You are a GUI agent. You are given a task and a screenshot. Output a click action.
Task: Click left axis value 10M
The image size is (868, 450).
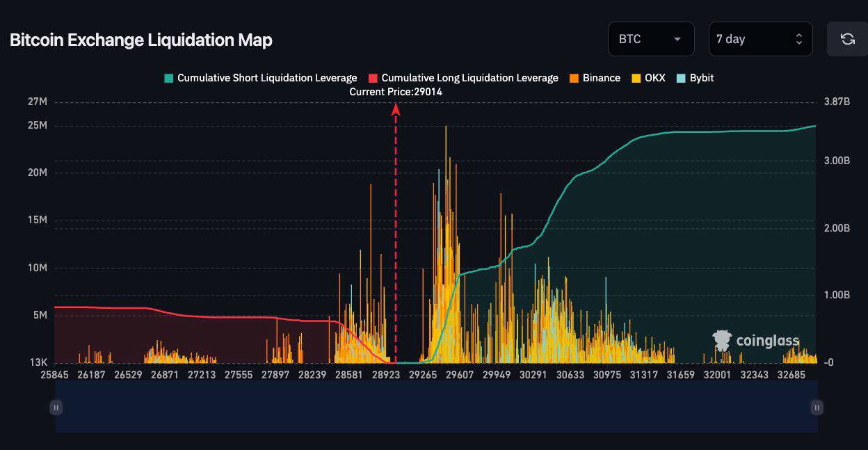pyautogui.click(x=38, y=268)
